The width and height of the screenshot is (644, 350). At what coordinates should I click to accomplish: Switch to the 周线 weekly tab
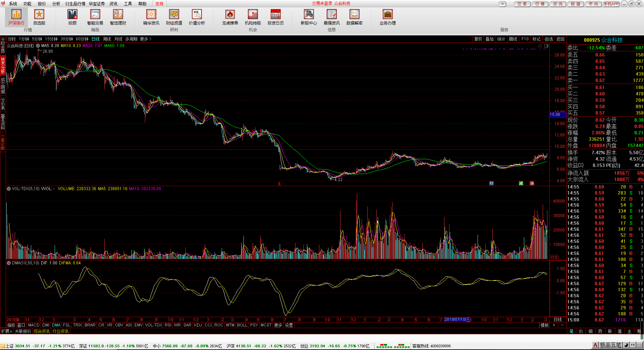pos(107,39)
